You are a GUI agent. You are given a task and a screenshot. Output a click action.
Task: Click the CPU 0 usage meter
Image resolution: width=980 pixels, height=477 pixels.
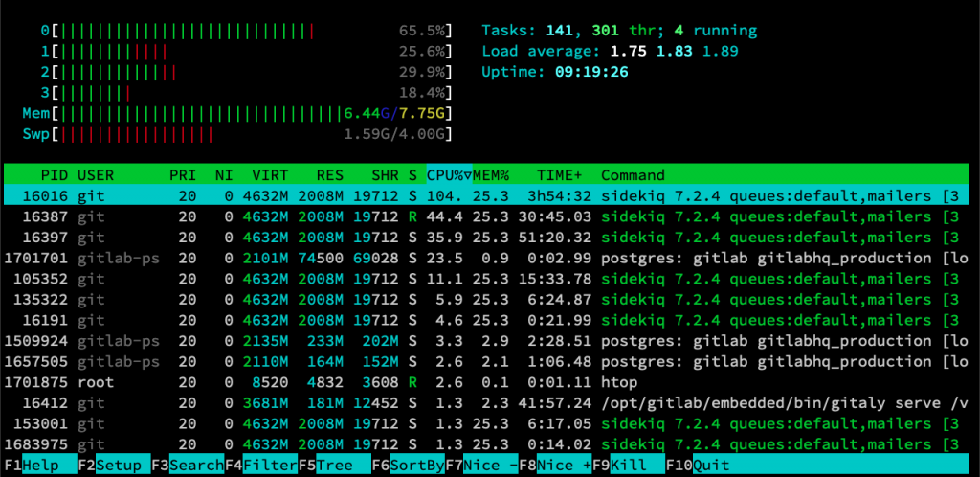(247, 31)
